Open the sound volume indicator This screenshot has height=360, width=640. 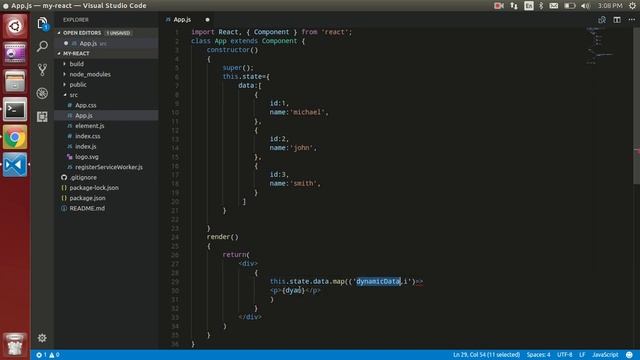pos(585,6)
